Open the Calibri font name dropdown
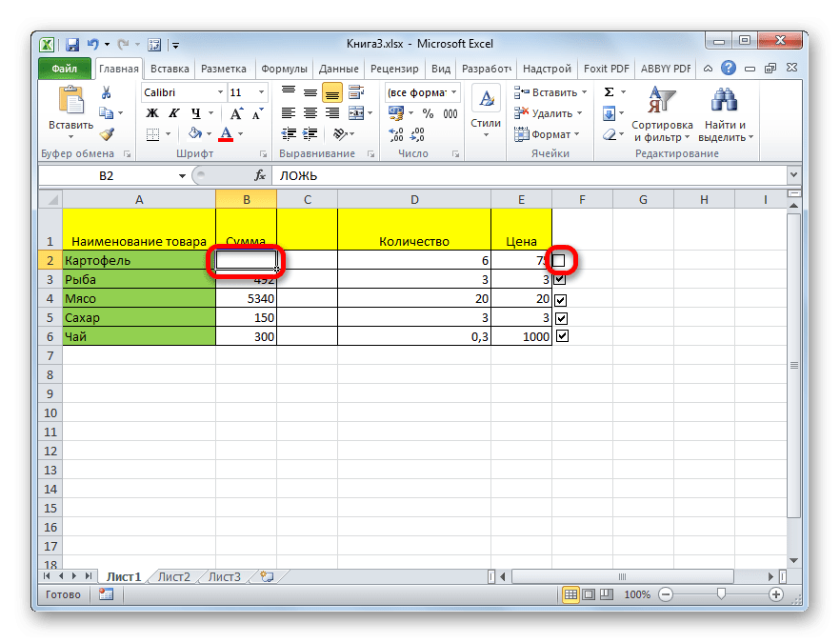The width and height of the screenshot is (840, 643). (x=220, y=92)
